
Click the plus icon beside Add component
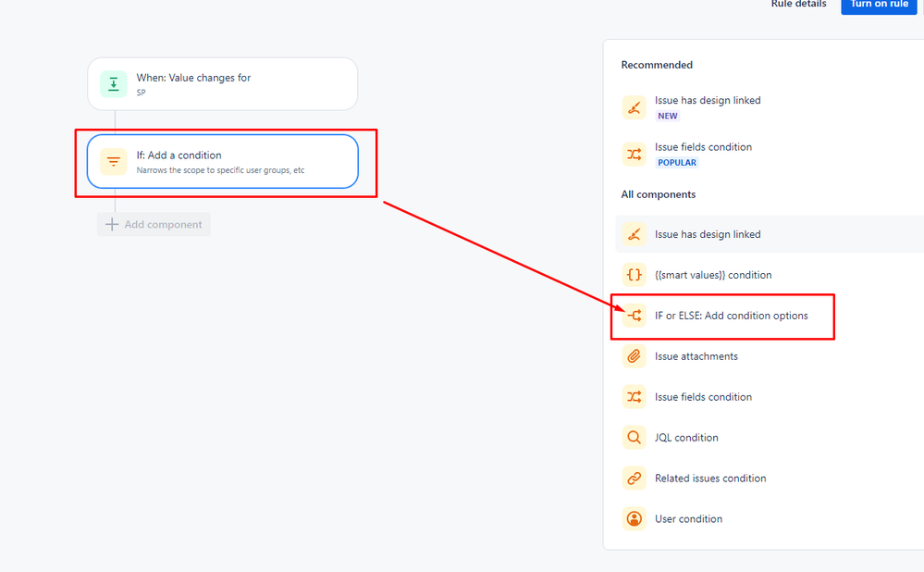click(x=111, y=225)
